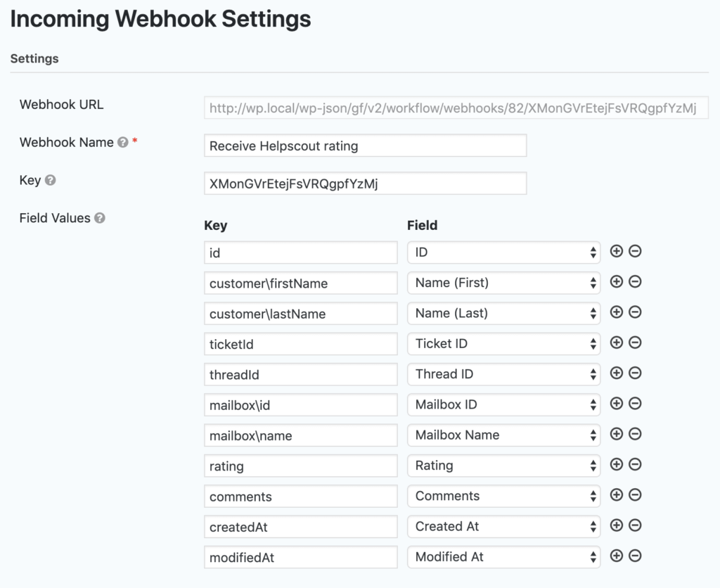
Task: Click the 'mailbox\id' key input
Action: (x=301, y=404)
